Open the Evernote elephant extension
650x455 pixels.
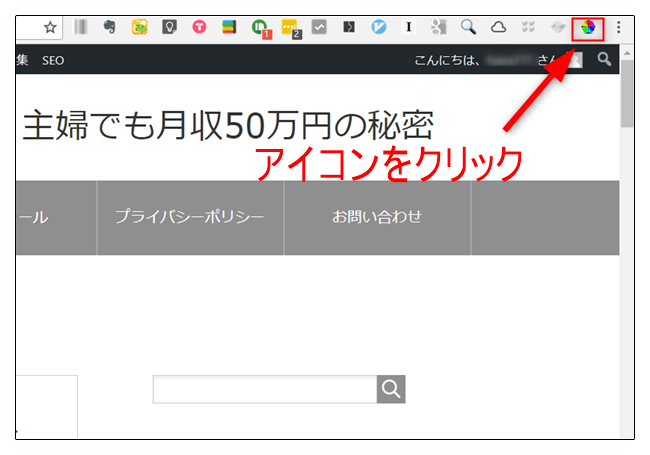point(109,27)
